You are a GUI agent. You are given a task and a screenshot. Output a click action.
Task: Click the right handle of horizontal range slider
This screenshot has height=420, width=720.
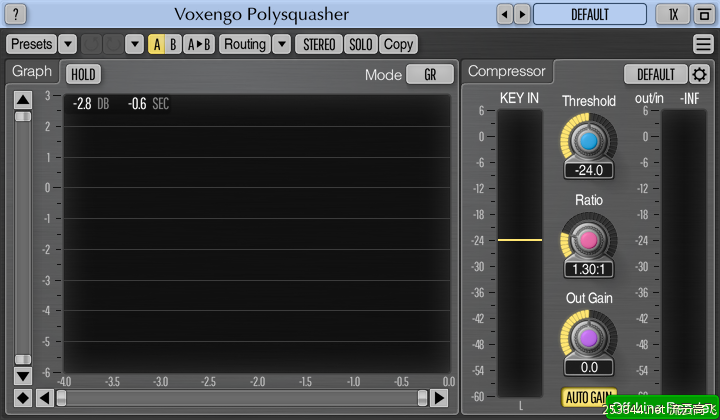[422, 398]
